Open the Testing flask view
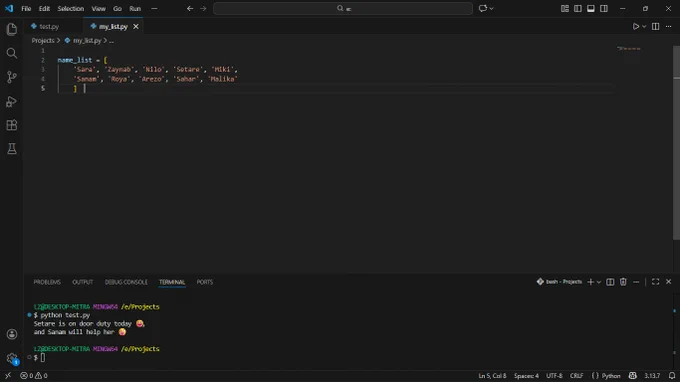This screenshot has width=680, height=382. [12, 149]
